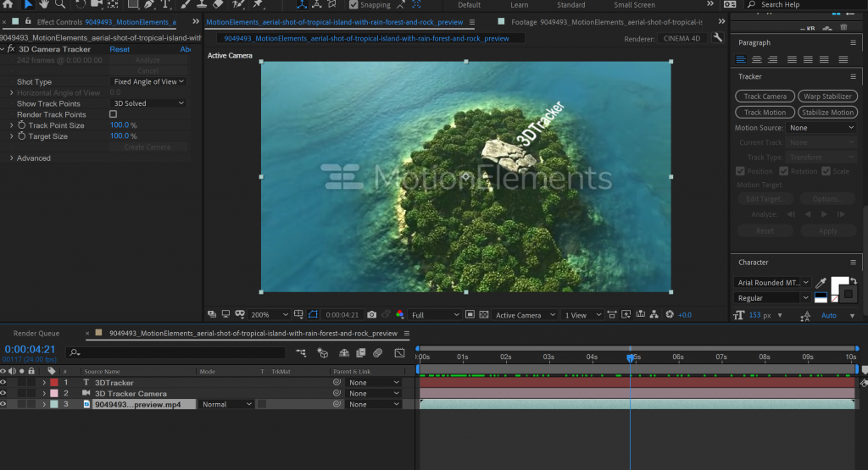Expand the Advanced section

12,158
